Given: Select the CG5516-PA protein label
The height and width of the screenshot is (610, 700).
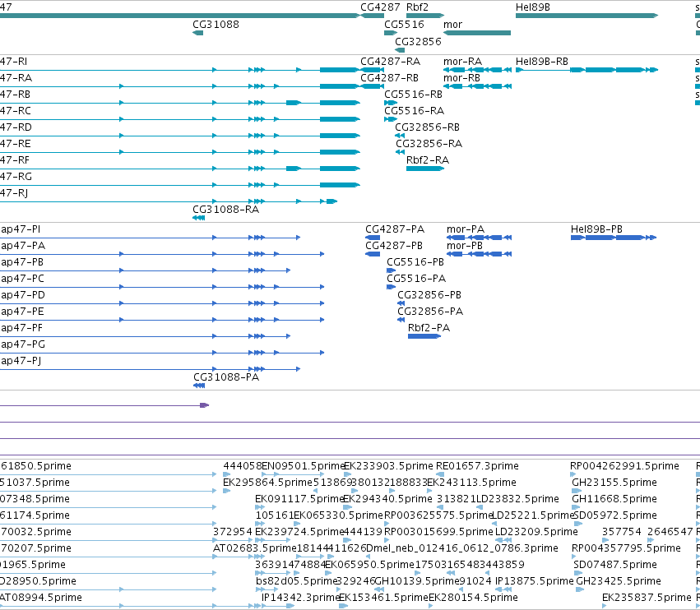Looking at the screenshot, I should (416, 279).
